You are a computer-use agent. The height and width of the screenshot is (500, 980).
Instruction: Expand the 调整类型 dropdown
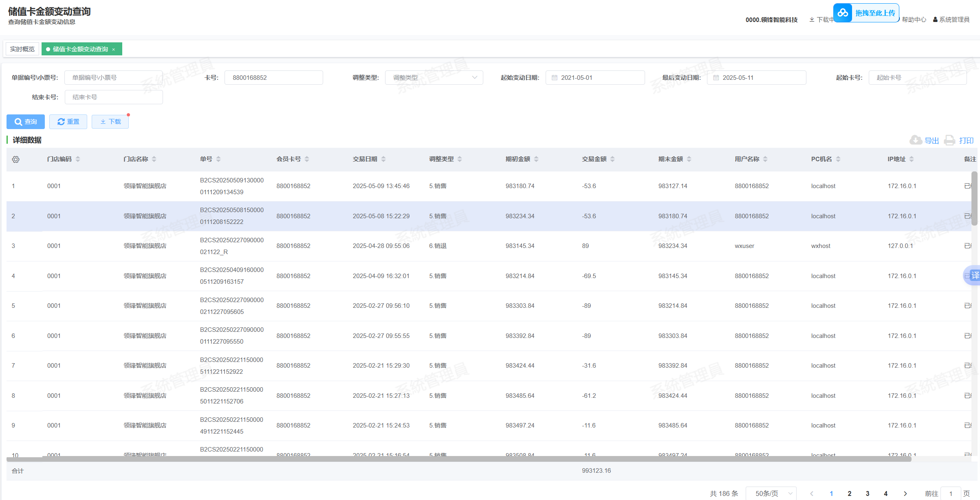pos(434,78)
